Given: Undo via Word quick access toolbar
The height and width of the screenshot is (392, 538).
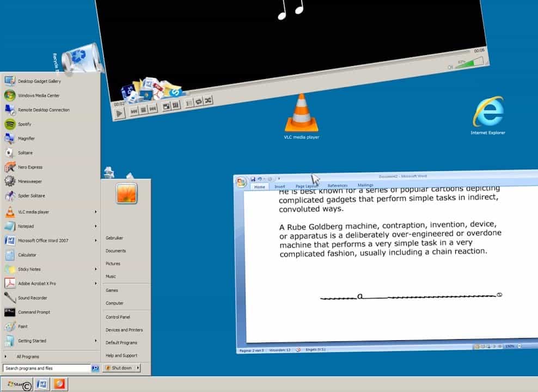Looking at the screenshot, I should coord(260,179).
